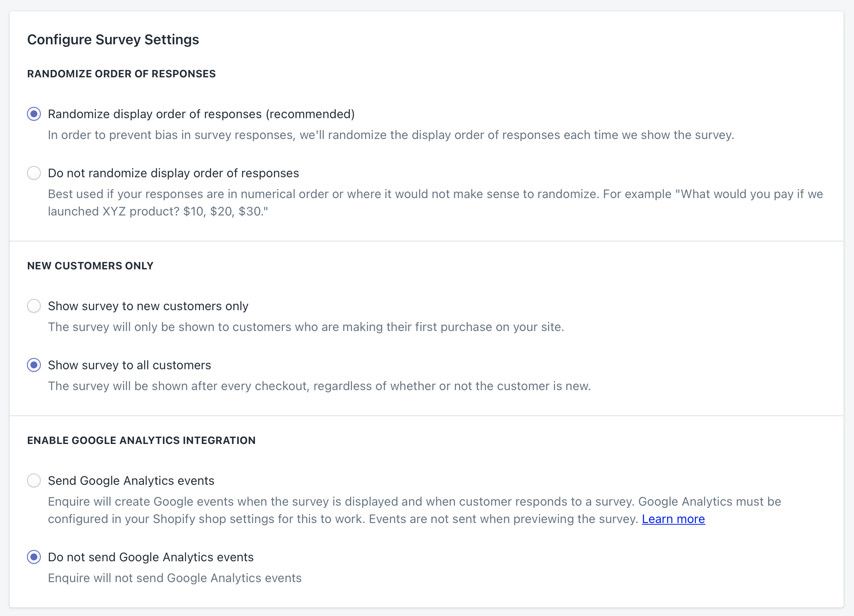Click the 'Do not randomize display order' label
The height and width of the screenshot is (616, 854).
point(173,173)
